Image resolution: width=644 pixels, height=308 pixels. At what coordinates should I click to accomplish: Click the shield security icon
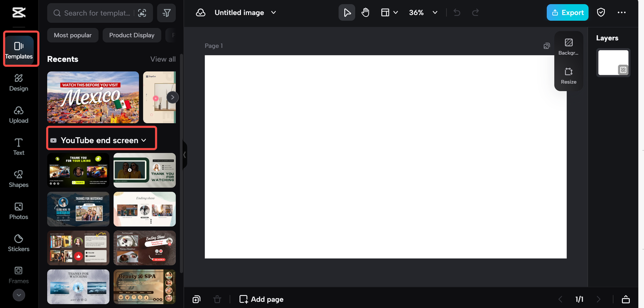[601, 13]
